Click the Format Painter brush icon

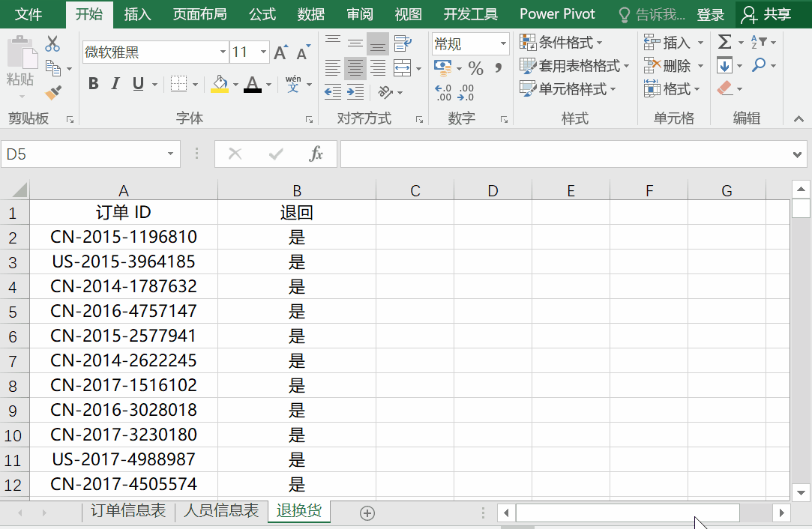click(x=52, y=92)
